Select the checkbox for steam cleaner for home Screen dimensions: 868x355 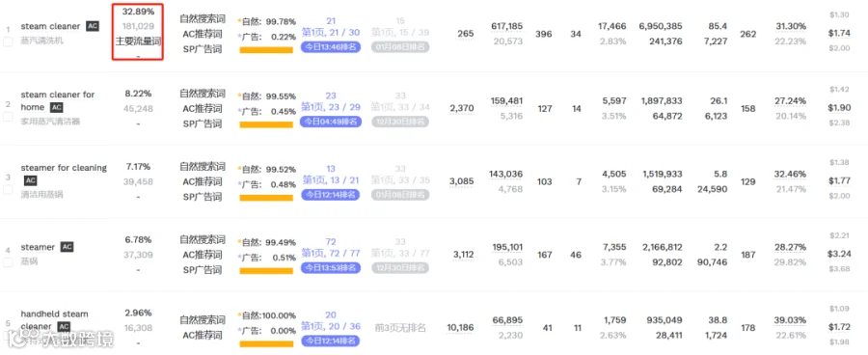pos(8,117)
